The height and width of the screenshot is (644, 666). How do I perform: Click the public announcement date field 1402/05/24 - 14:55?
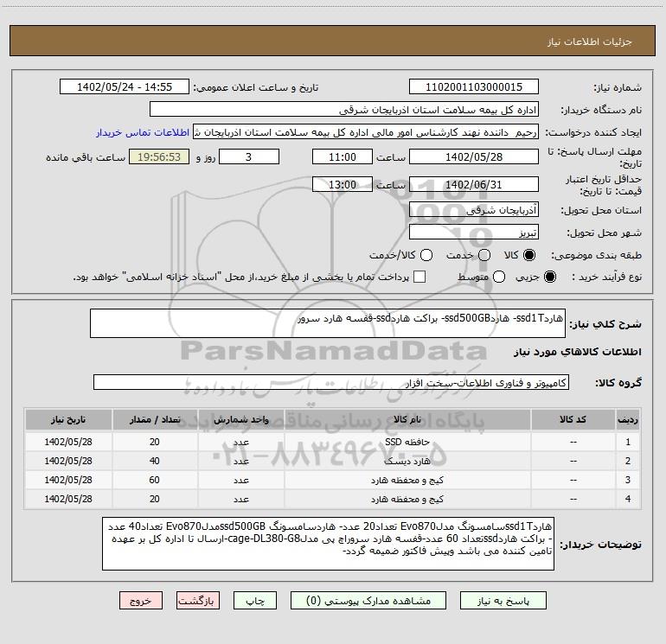click(x=125, y=87)
